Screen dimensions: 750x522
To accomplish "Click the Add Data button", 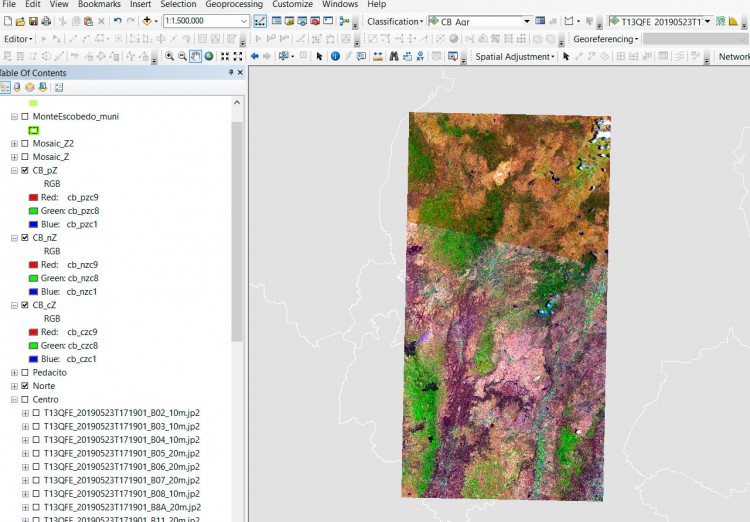I will 147,21.
